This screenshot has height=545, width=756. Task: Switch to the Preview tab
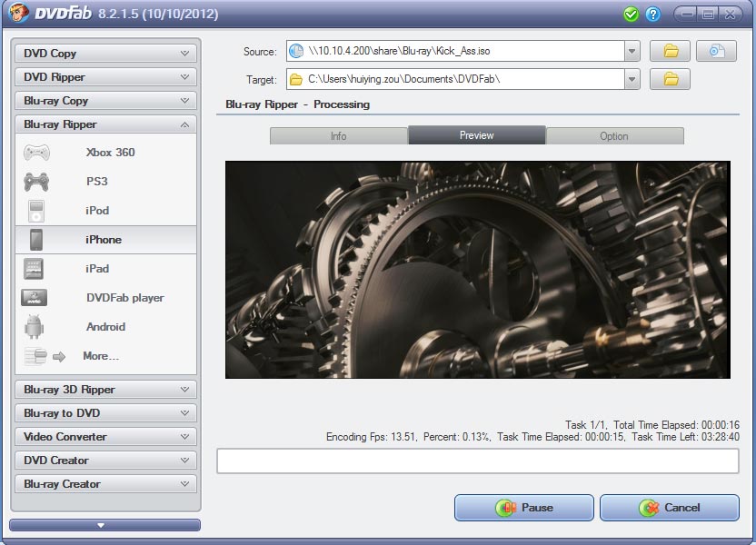pyautogui.click(x=476, y=135)
